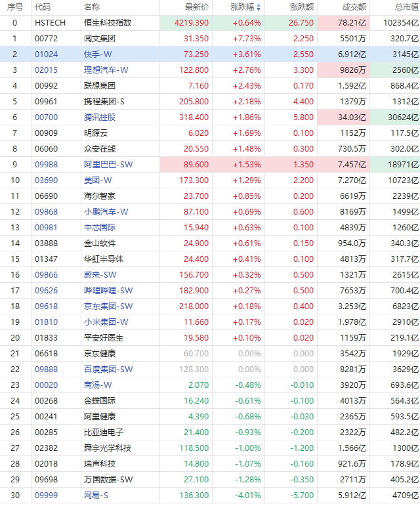
Task: Sort by the 总市值 column header
Action: [407, 7]
